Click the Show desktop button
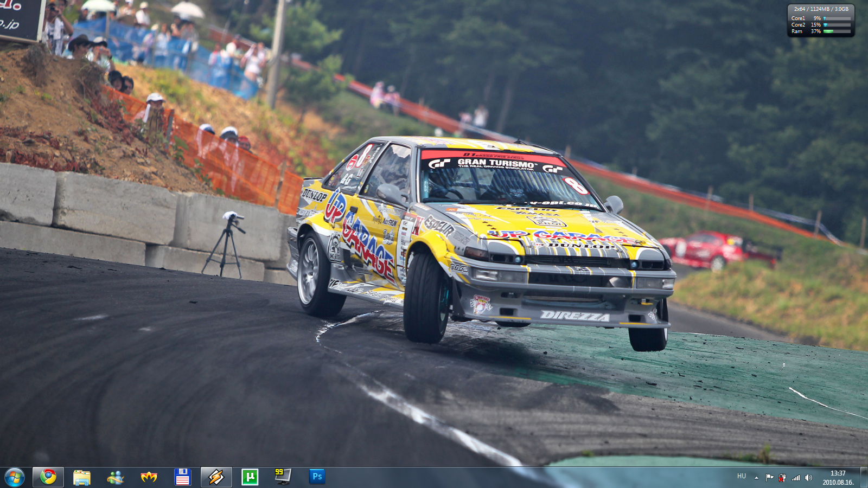This screenshot has height=488, width=868. click(x=864, y=477)
